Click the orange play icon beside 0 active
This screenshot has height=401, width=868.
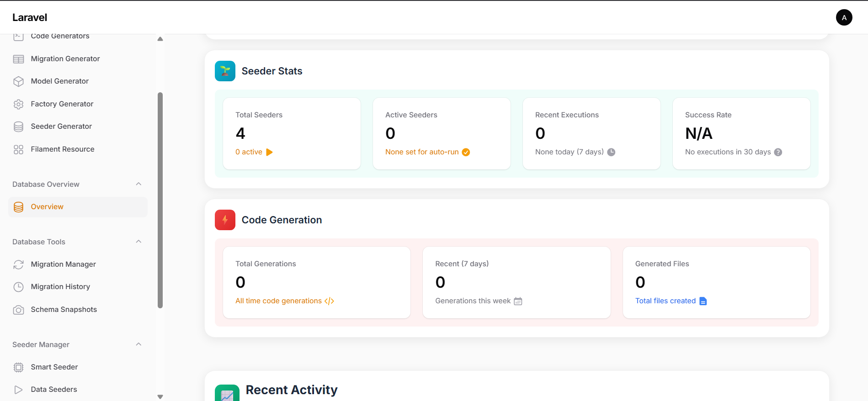[x=269, y=152]
